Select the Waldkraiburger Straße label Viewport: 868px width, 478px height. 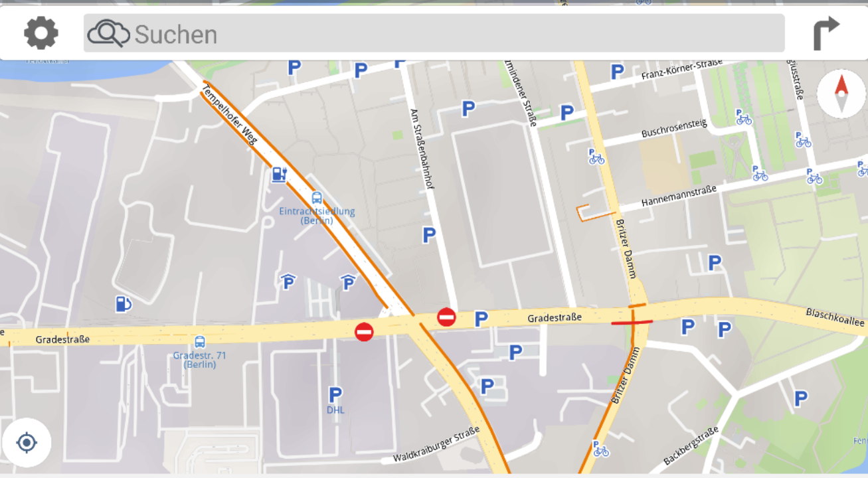(x=436, y=445)
